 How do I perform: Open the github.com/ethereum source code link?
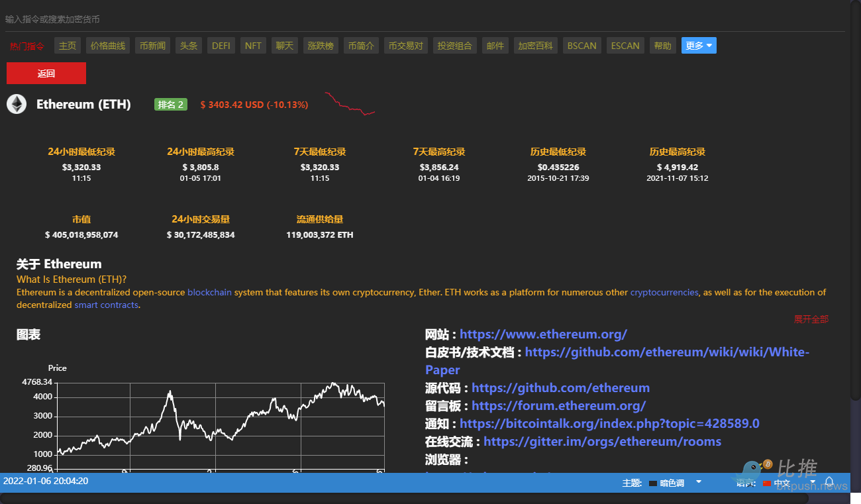tap(560, 388)
